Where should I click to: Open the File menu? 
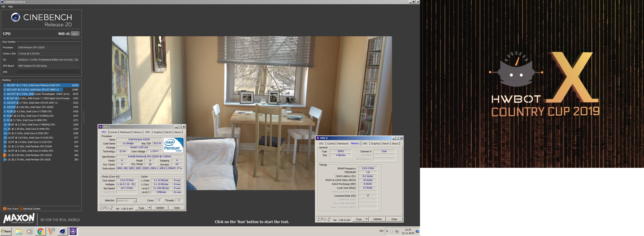3,7
